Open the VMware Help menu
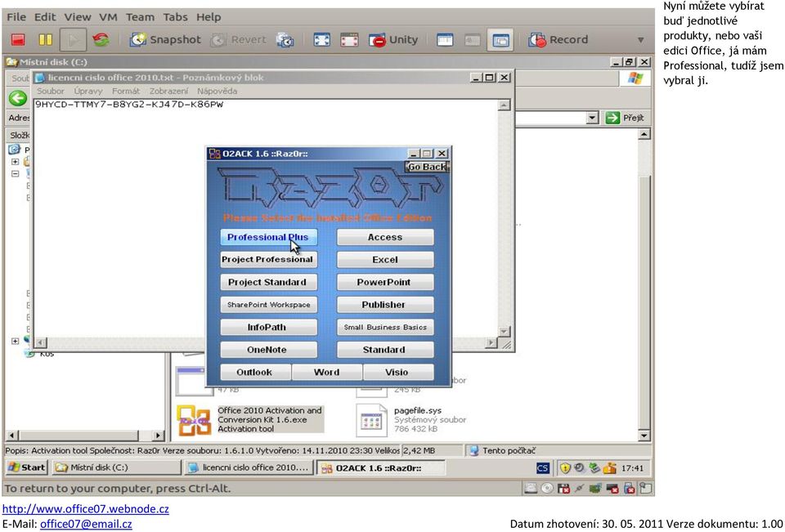785x532 pixels. tap(209, 17)
